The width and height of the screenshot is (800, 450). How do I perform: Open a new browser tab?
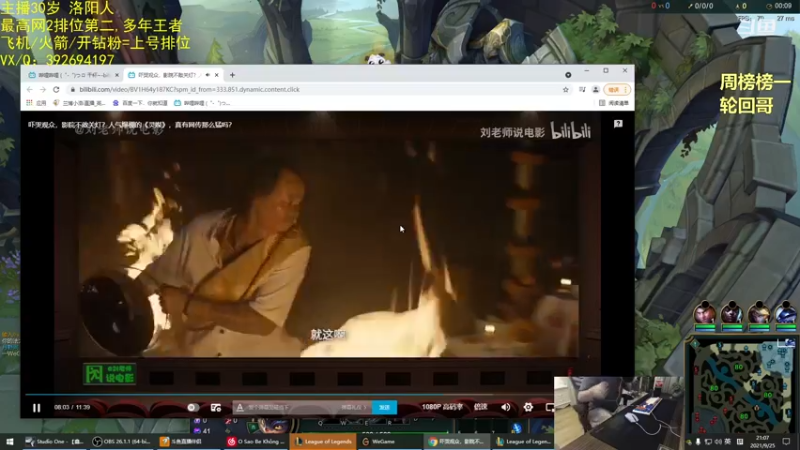[232, 75]
